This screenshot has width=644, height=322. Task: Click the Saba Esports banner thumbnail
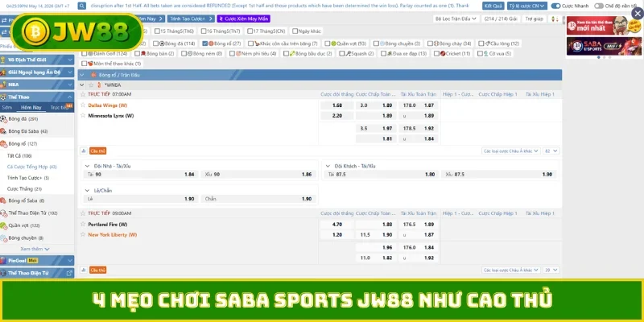click(604, 46)
